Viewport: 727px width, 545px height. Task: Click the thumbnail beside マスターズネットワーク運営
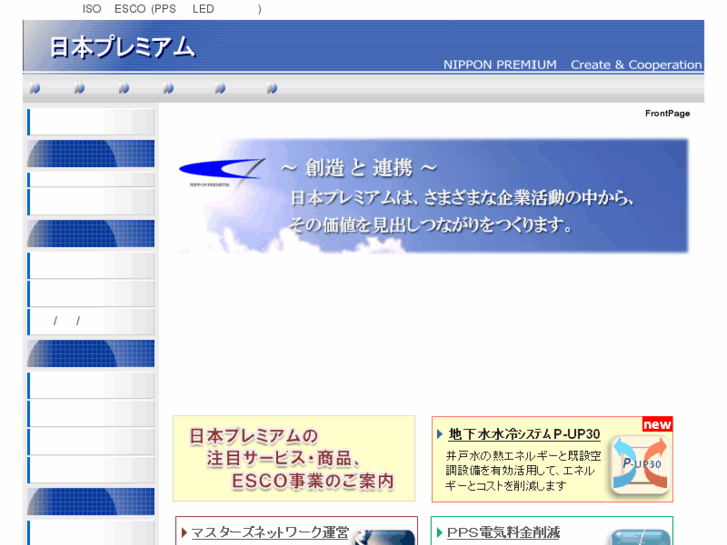(385, 537)
